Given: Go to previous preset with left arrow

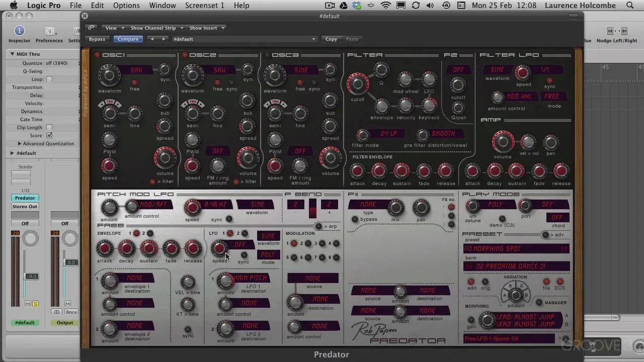Looking at the screenshot, I should point(152,39).
